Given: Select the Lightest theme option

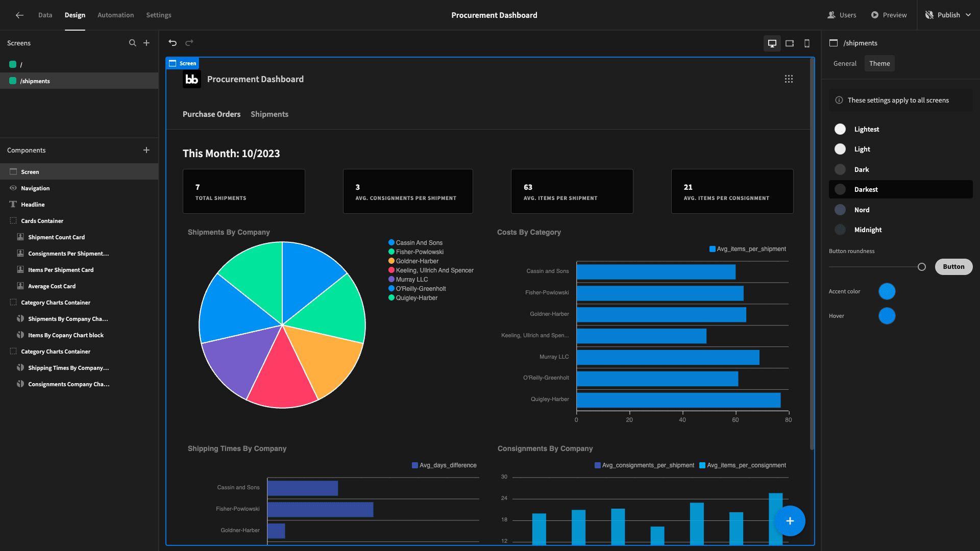Looking at the screenshot, I should tap(901, 129).
